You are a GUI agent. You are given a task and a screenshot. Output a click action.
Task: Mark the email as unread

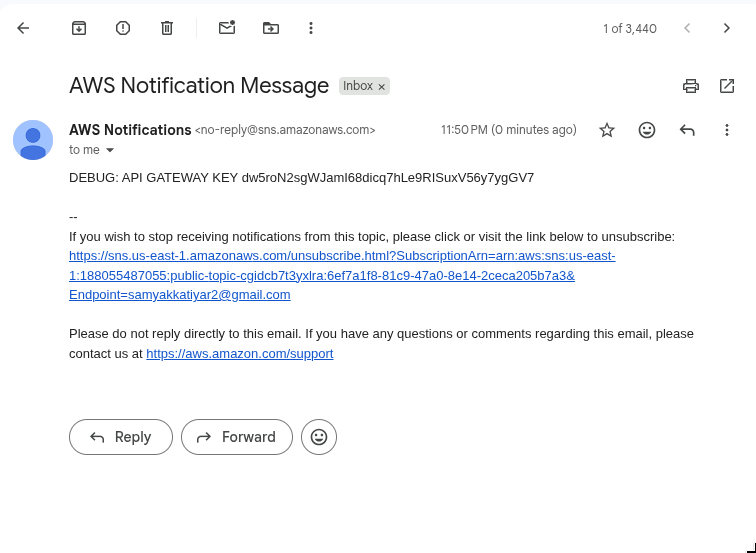pos(227,28)
